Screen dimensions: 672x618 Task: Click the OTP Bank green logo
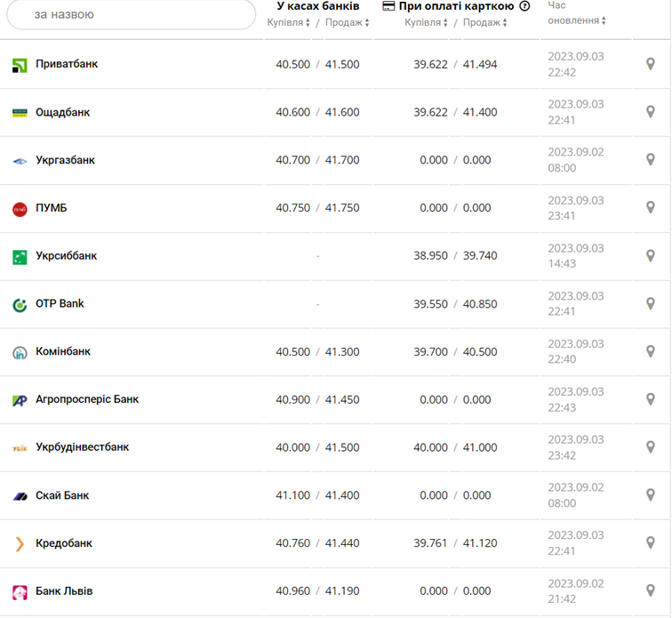tap(20, 304)
